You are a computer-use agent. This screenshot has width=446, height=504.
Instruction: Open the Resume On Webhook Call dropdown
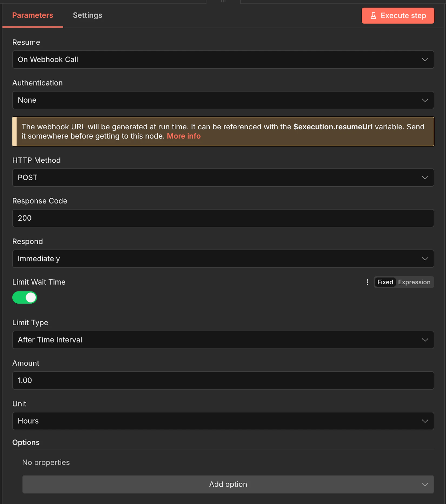(x=223, y=60)
